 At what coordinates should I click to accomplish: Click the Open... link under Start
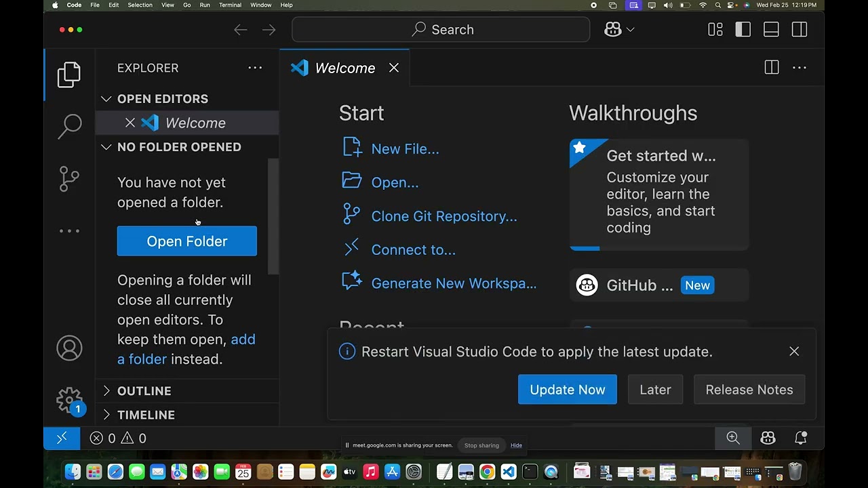click(x=395, y=182)
